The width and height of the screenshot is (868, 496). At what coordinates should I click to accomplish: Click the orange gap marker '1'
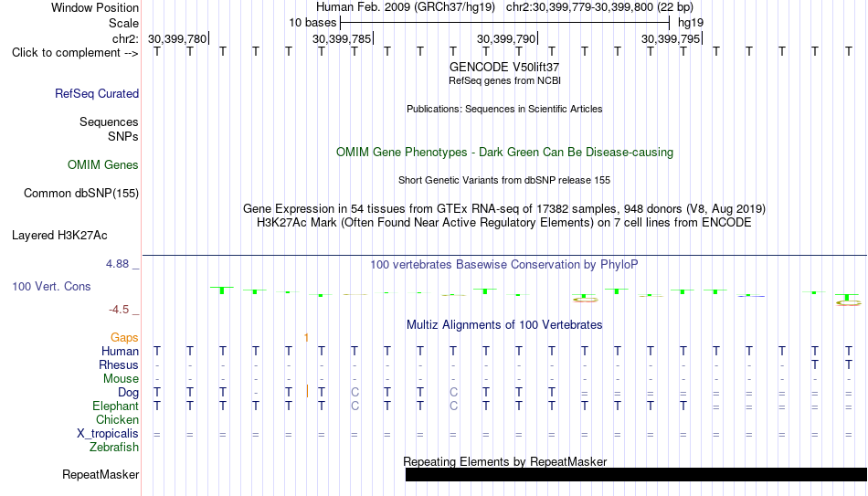coord(306,338)
